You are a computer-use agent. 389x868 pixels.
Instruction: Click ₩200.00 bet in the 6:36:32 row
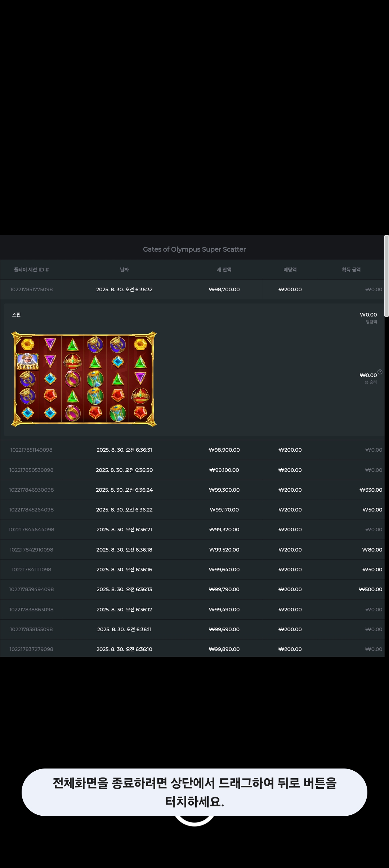pyautogui.click(x=290, y=289)
